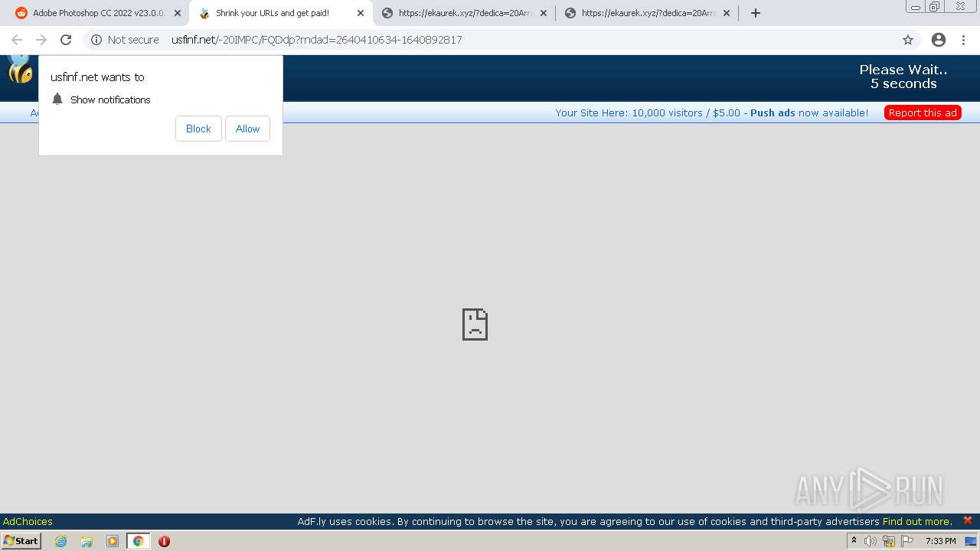Close the first ekaurek.xyz tab
Image resolution: width=980 pixels, height=551 pixels.
click(544, 13)
